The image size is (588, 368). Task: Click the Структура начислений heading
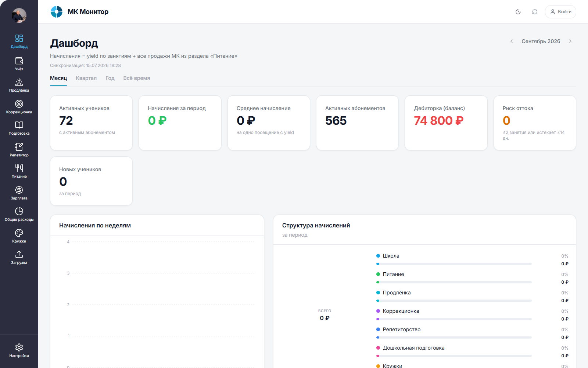point(316,225)
